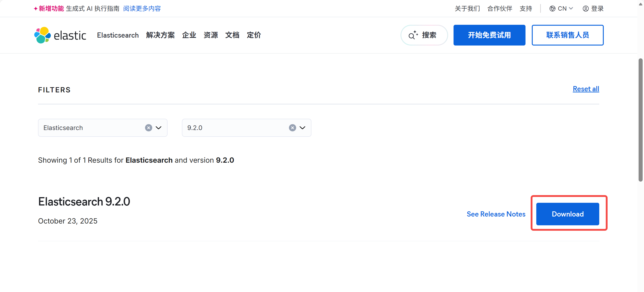Open the 文档 docs menu item
The width and height of the screenshot is (644, 292).
(232, 35)
